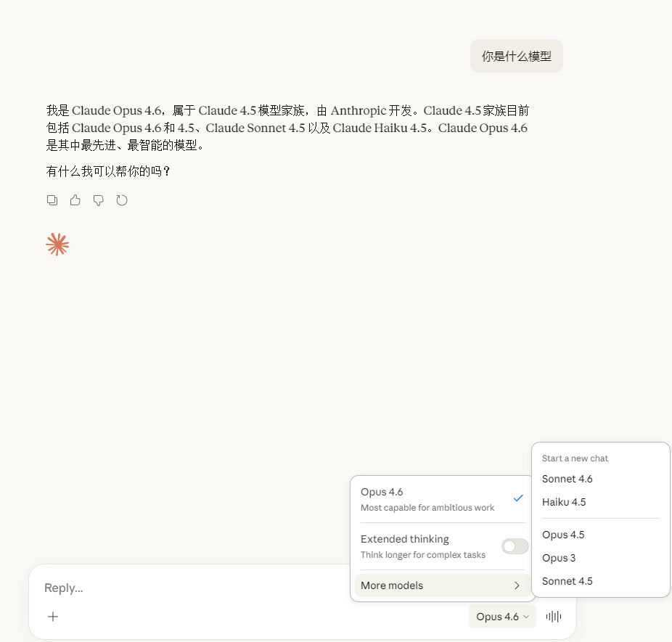This screenshot has width=672, height=642.
Task: Switch to the Opus 4.5 model
Action: [563, 535]
